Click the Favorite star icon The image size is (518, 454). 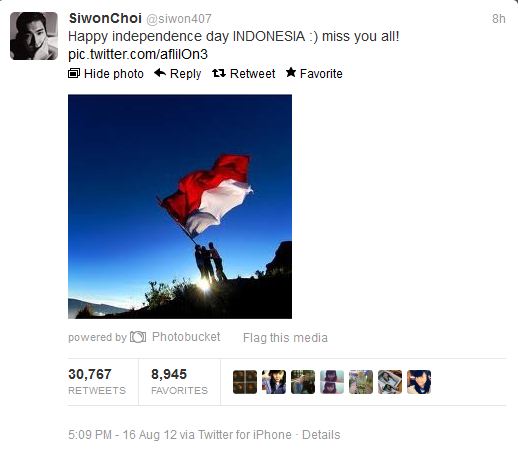click(291, 72)
